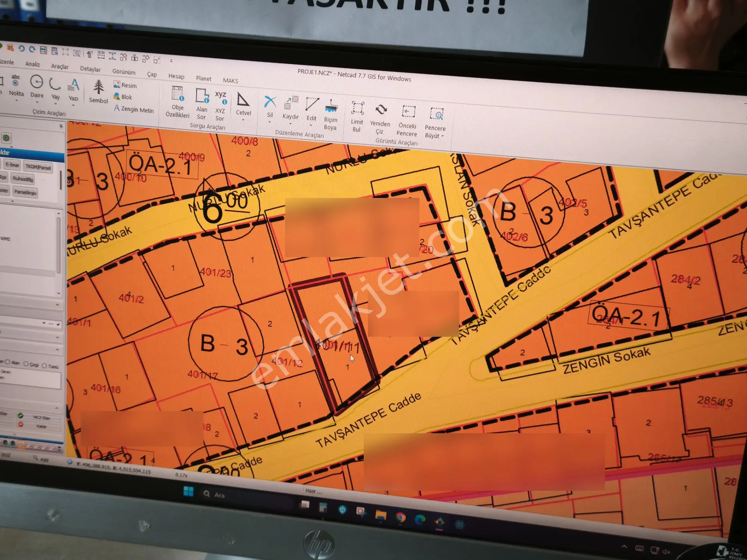
Task: Open File Explorer from the taskbar
Action: point(381,515)
